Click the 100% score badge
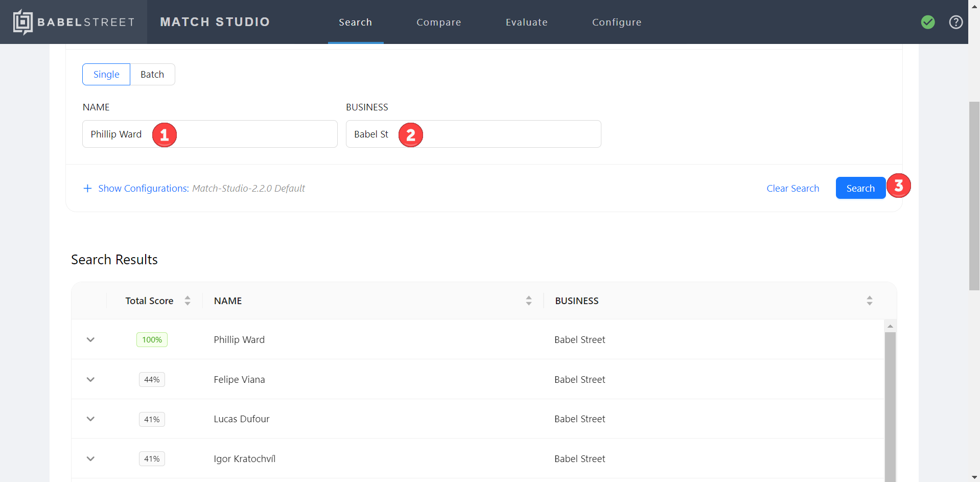The height and width of the screenshot is (482, 980). pyautogui.click(x=152, y=339)
